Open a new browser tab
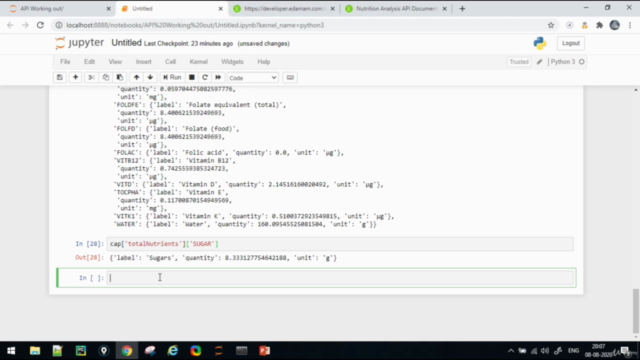The height and width of the screenshot is (360, 640). (x=462, y=9)
